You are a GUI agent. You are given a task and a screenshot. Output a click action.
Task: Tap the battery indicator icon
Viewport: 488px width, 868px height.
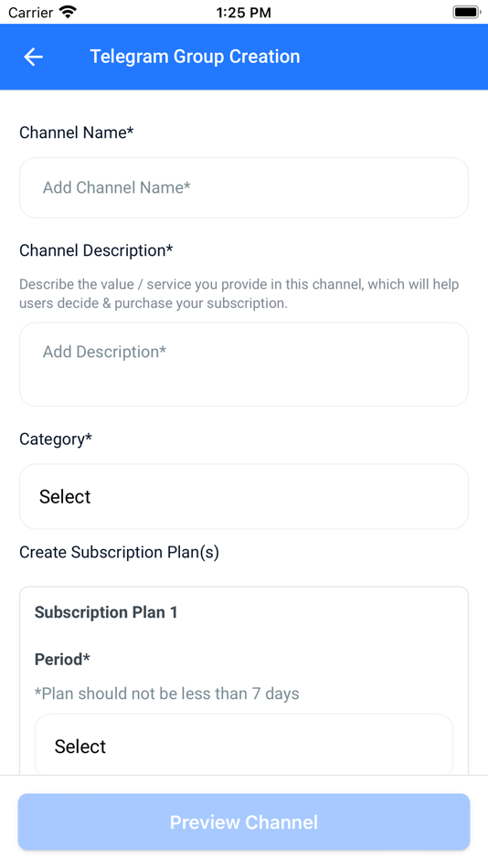click(x=466, y=12)
